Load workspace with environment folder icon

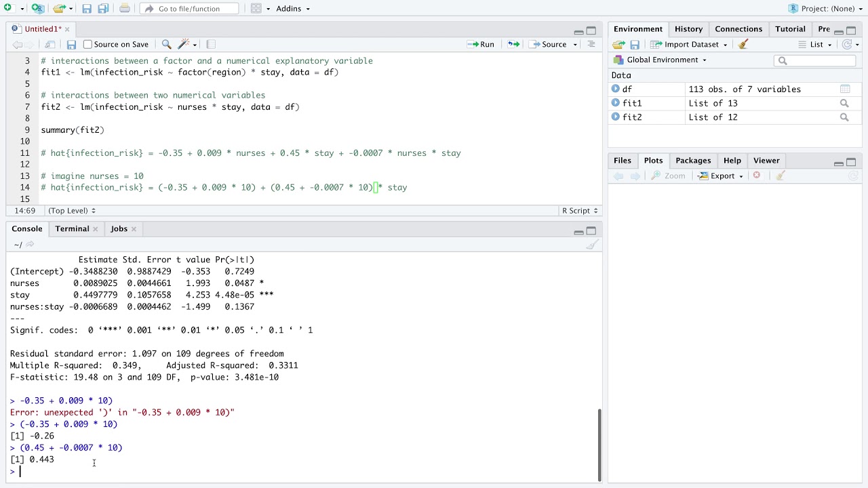[618, 44]
